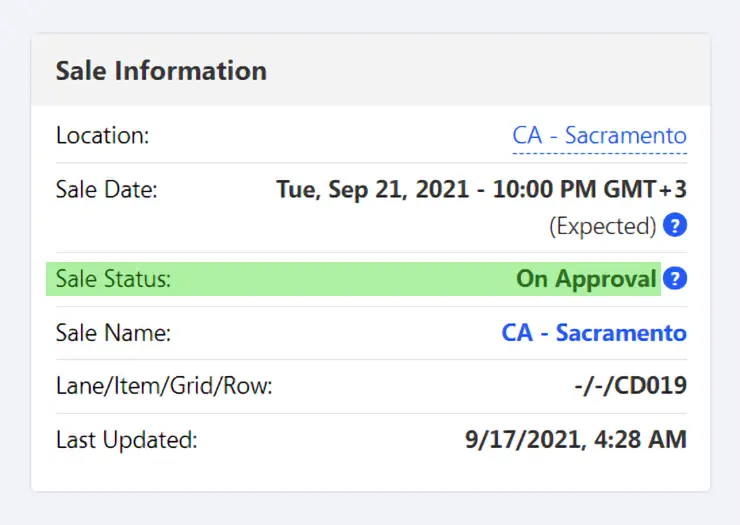Viewport: 740px width, 525px height.
Task: Click the Lane/Item/Grid/Row value -/-/CD019
Action: click(631, 386)
